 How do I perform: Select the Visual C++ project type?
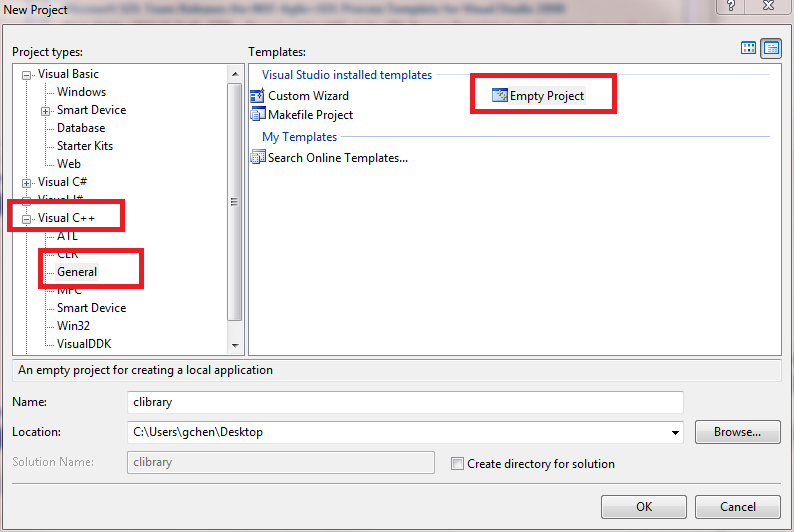click(x=66, y=218)
